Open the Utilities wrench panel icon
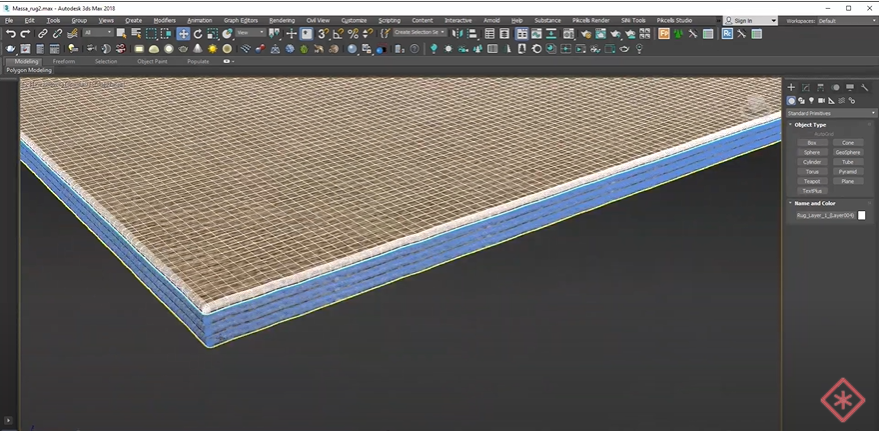Image resolution: width=879 pixels, height=431 pixels. (864, 88)
